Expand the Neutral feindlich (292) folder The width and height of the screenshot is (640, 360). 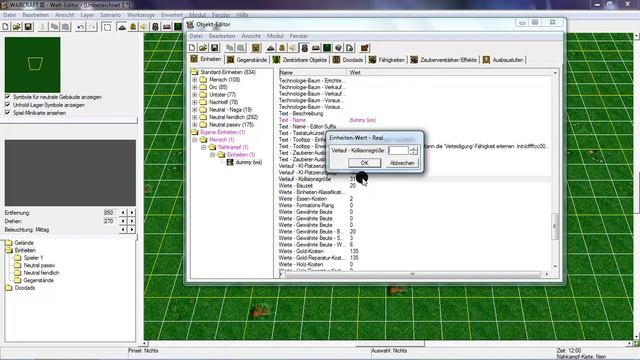coord(195,117)
